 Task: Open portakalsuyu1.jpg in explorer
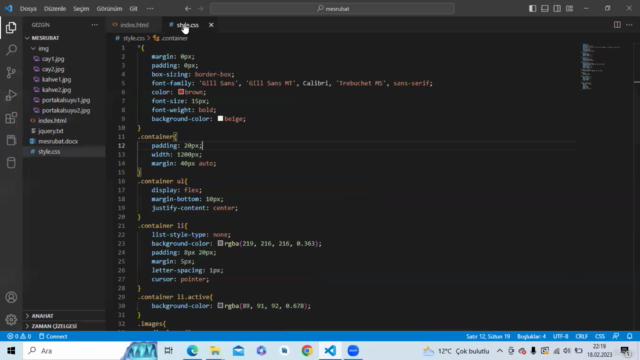tap(66, 100)
